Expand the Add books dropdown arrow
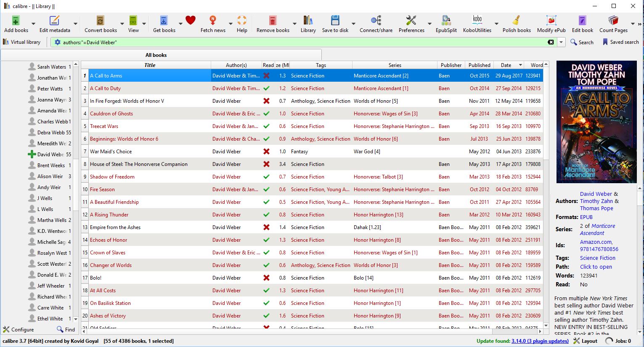 point(34,24)
